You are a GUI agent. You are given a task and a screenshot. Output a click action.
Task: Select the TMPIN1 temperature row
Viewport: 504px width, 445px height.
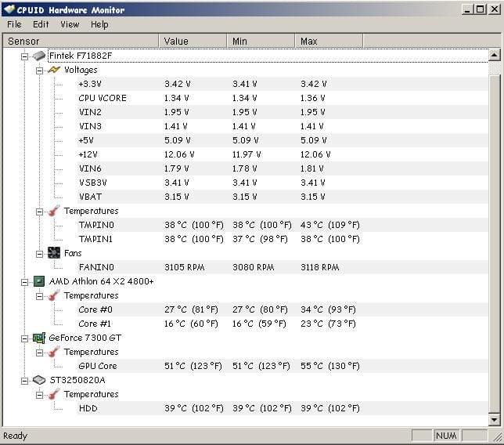283,239
